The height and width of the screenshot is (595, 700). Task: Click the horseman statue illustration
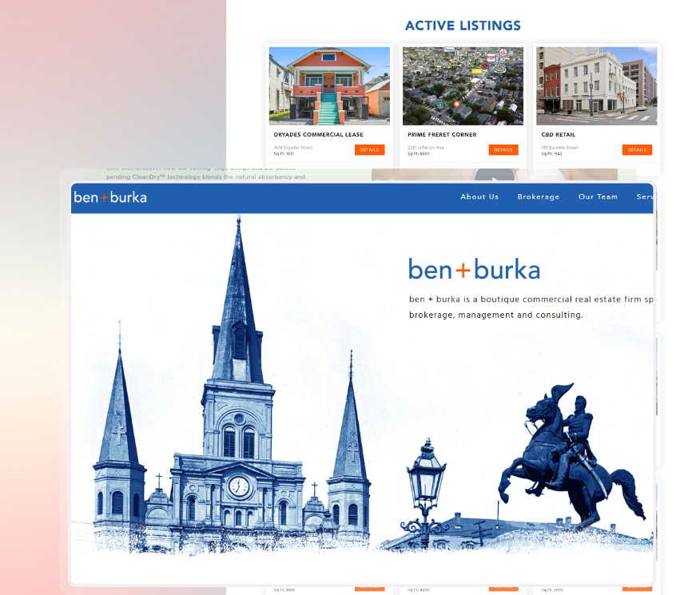click(572, 455)
